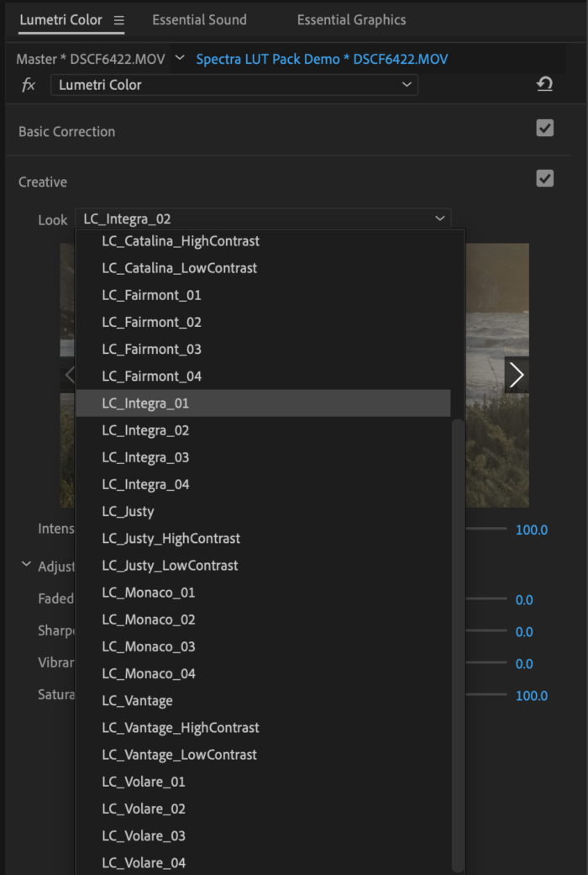Click the right arrow to preview next Look
588x875 pixels.
click(517, 375)
